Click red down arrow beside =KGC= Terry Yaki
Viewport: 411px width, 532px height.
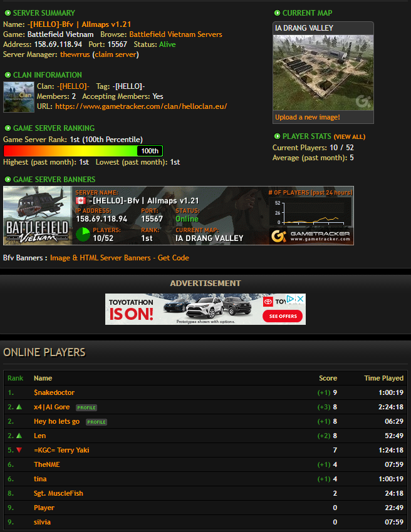19,450
